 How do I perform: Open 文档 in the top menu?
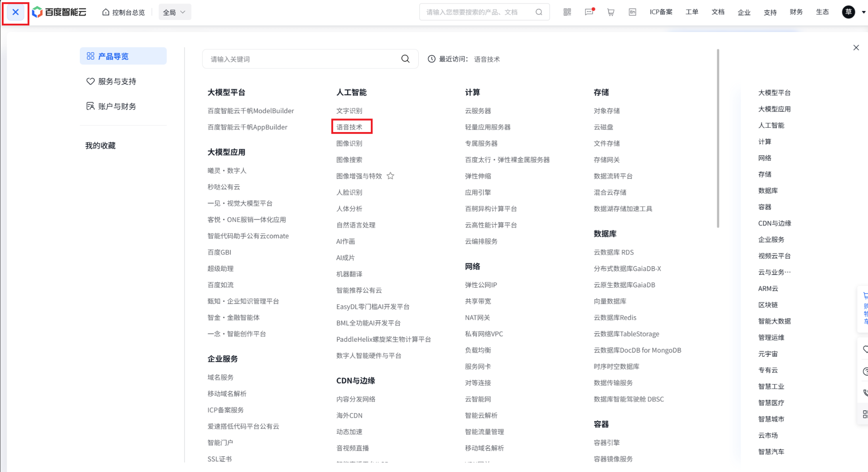718,12
